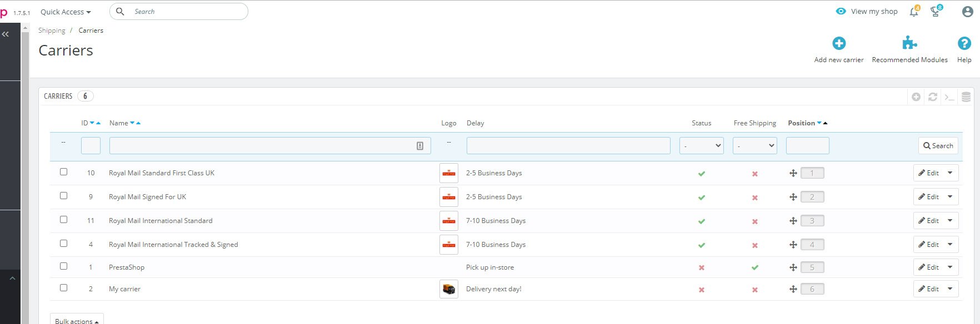Click move handle for PrestaShop carrier
This screenshot has width=980, height=324.
[793, 267]
